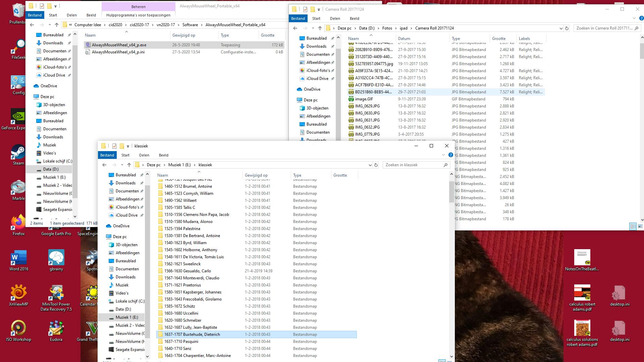
Task: Open quick access toolbar dropdown in klassiek window
Action: 128,146
